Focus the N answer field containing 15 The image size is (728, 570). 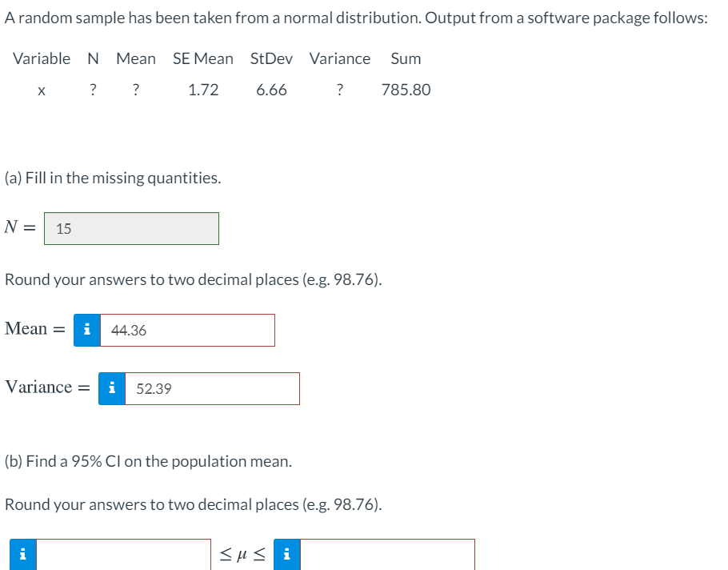pyautogui.click(x=131, y=228)
